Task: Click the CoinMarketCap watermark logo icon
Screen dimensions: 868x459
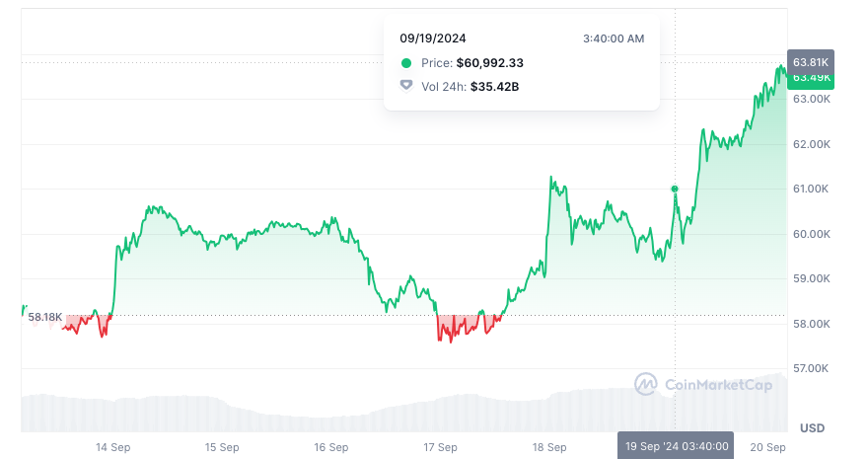Action: pos(646,384)
